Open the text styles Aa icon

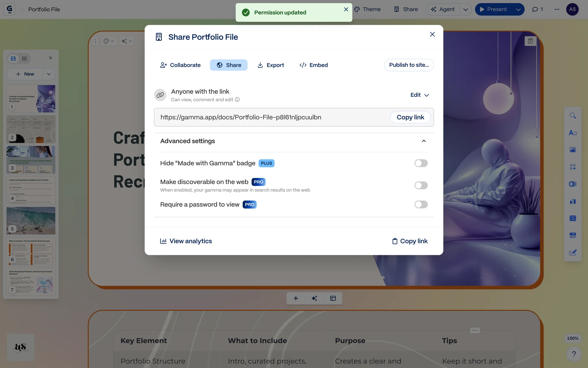573,133
